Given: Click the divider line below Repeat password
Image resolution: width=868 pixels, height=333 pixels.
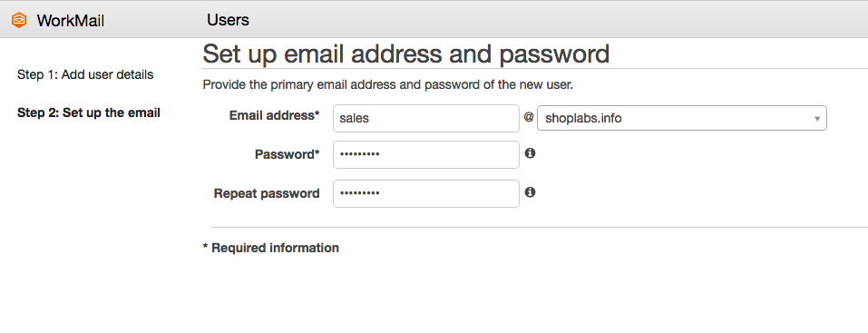Looking at the screenshot, I should 539,227.
